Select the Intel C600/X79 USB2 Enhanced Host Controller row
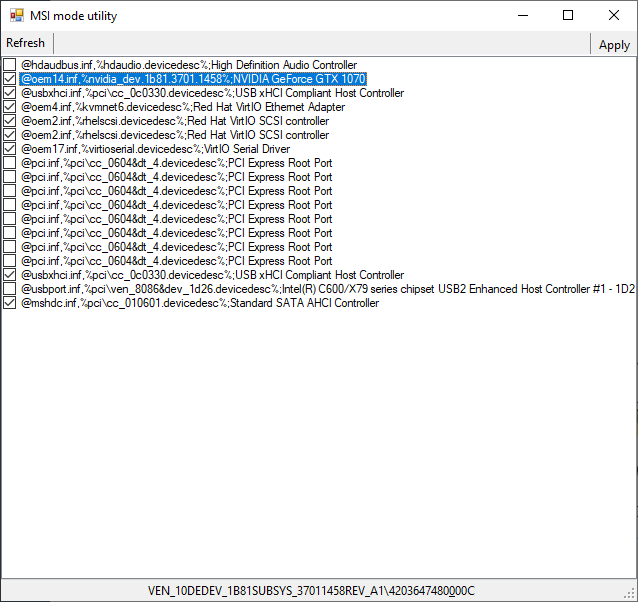The height and width of the screenshot is (602, 638). coord(328,289)
